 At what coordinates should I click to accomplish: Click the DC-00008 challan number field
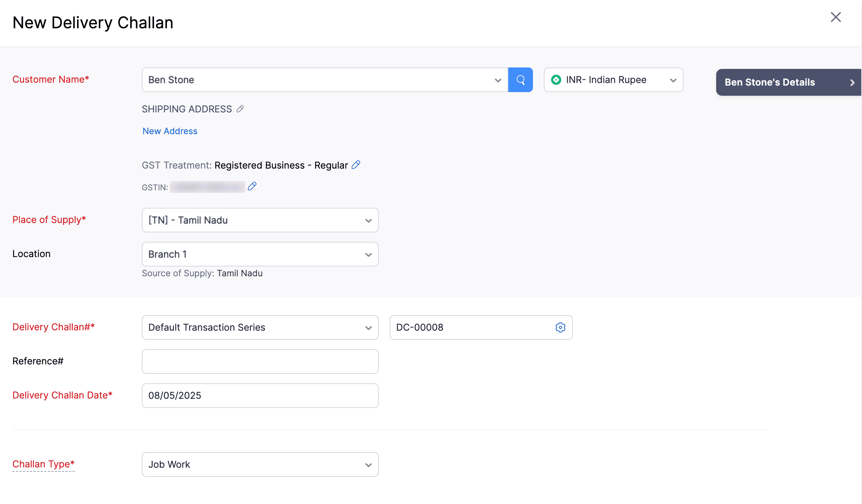(x=472, y=327)
